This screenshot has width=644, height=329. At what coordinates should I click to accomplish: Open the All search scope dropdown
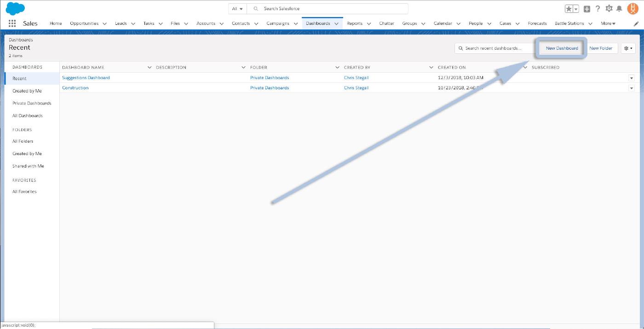237,9
